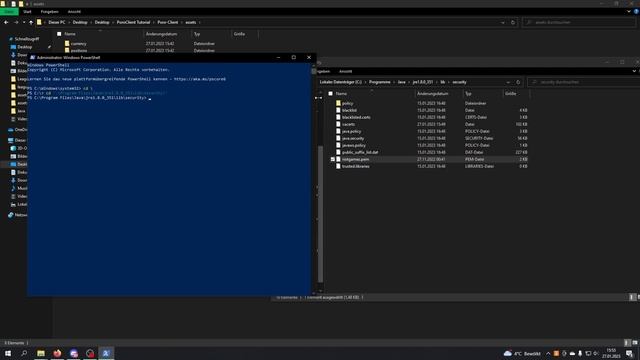Click the 'assets durchsuchen' search field

point(579,22)
